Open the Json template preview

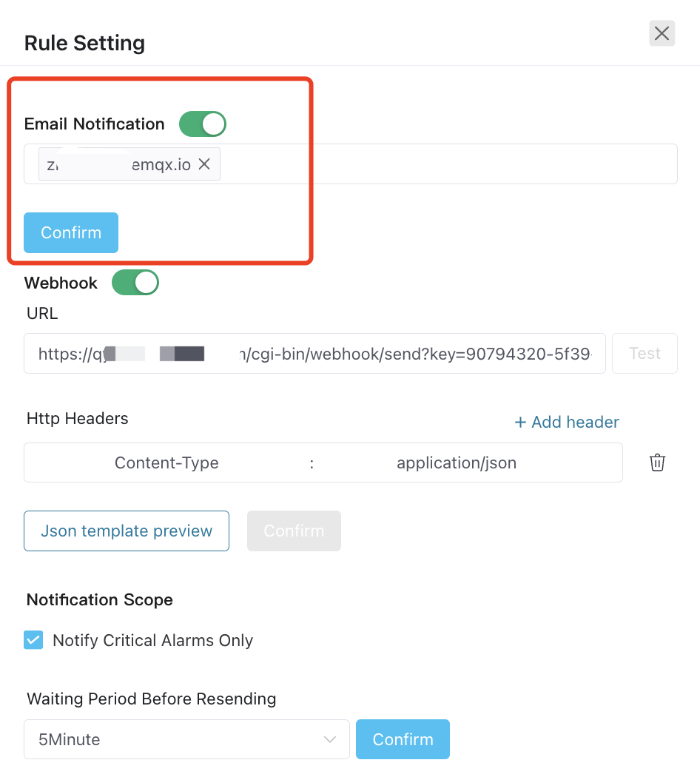127,531
